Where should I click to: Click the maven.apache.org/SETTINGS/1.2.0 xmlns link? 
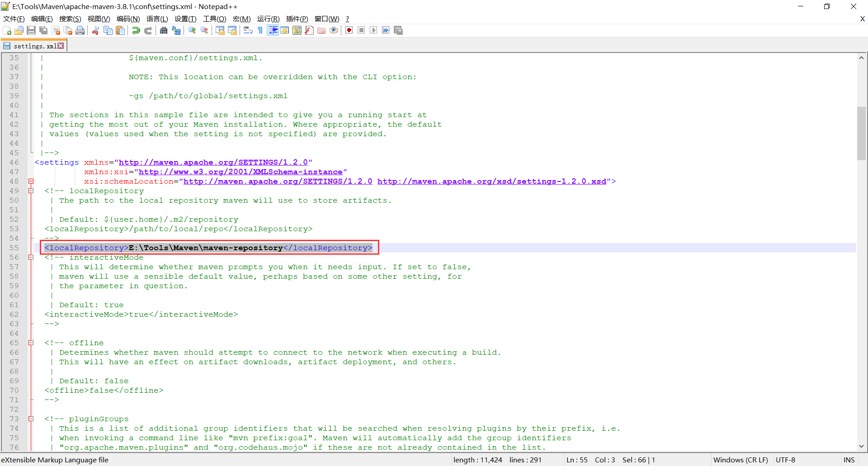(213, 162)
